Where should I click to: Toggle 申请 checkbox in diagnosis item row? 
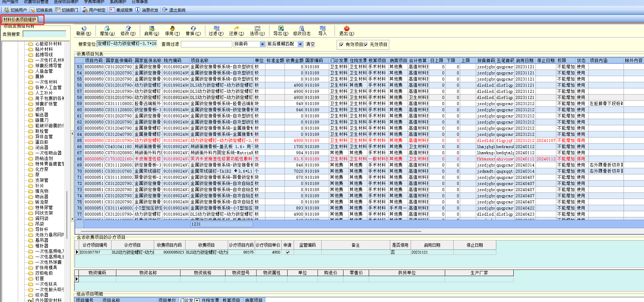pyautogui.click(x=288, y=253)
